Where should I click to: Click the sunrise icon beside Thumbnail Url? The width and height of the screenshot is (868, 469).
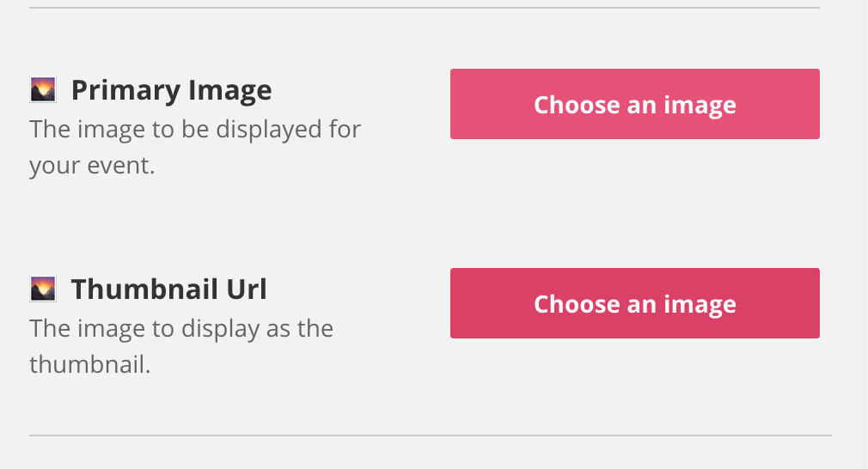(43, 289)
